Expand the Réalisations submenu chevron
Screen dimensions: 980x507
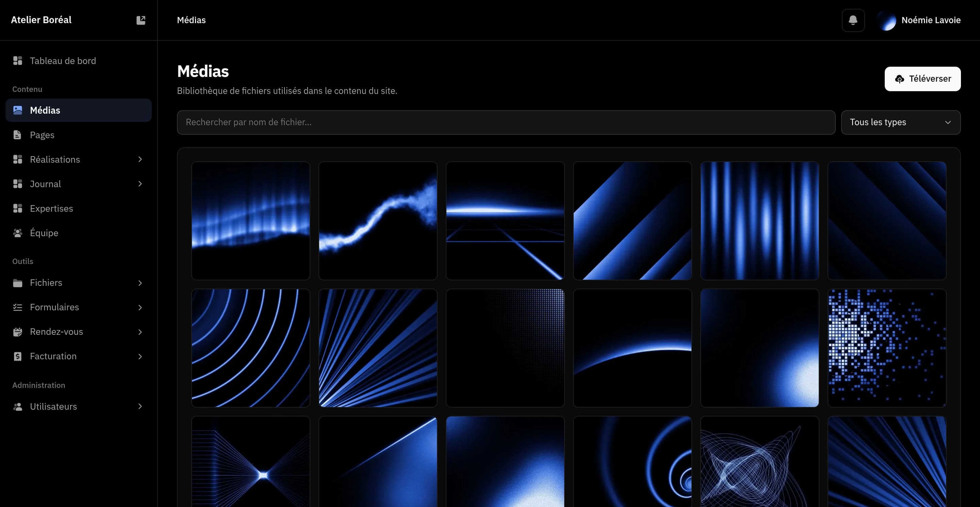tap(140, 159)
